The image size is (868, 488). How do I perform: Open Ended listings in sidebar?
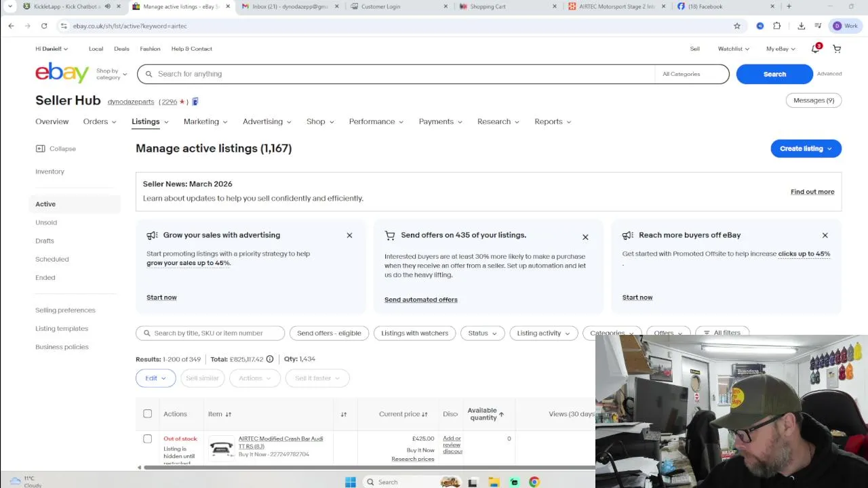point(45,277)
